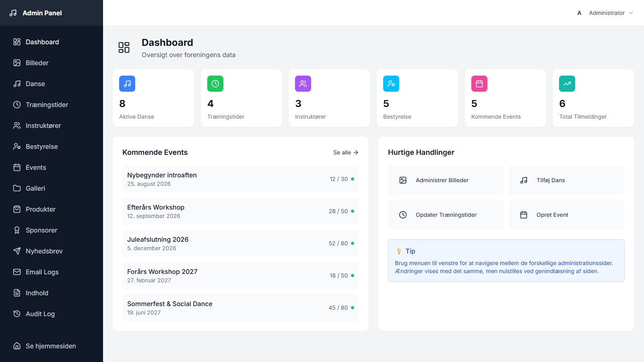Click the Galleri label in the sidebar
Viewport: 644px width, 362px height.
pyautogui.click(x=35, y=188)
